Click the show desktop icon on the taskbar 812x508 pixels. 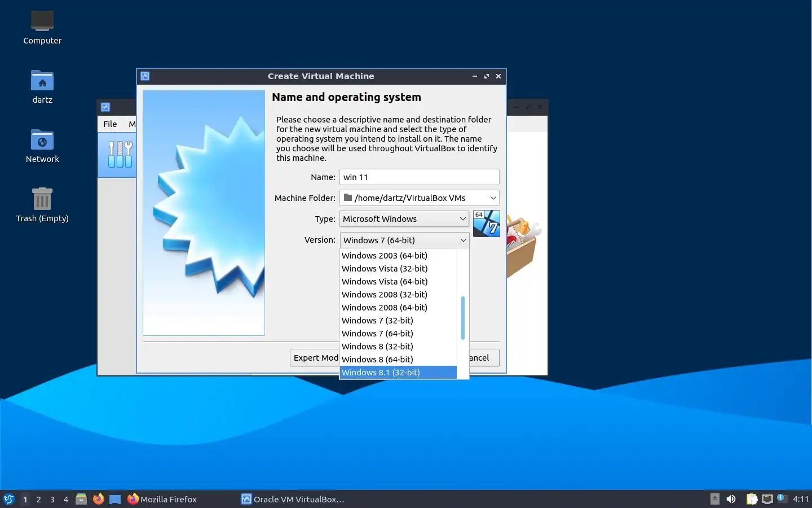click(115, 499)
